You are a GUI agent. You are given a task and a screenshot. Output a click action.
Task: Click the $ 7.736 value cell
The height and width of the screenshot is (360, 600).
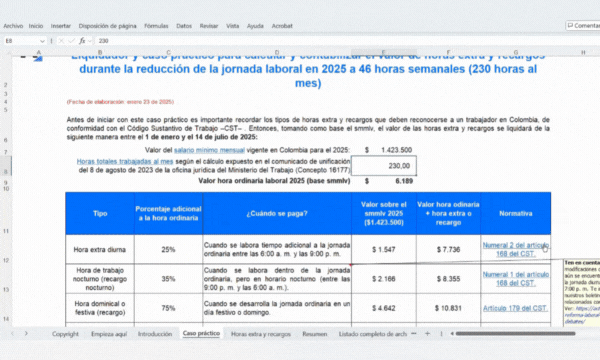[x=448, y=249]
